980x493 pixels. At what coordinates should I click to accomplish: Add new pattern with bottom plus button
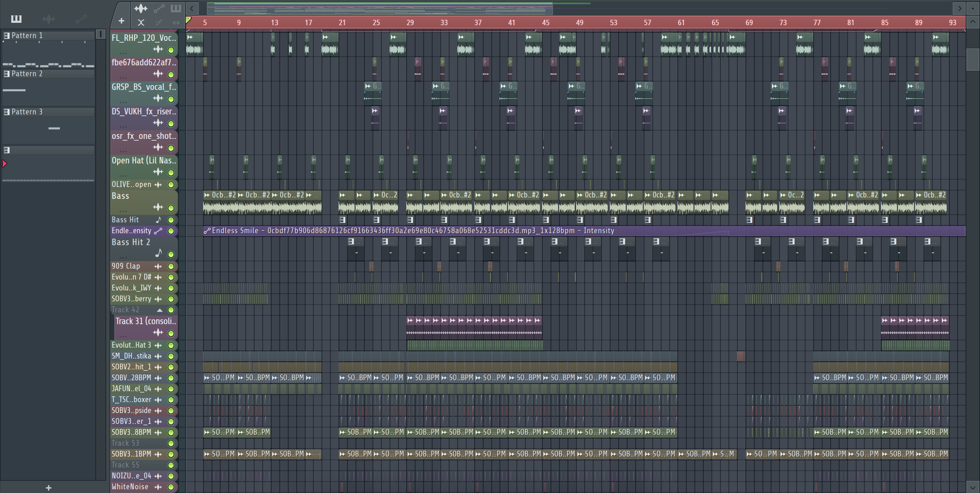pos(49,488)
